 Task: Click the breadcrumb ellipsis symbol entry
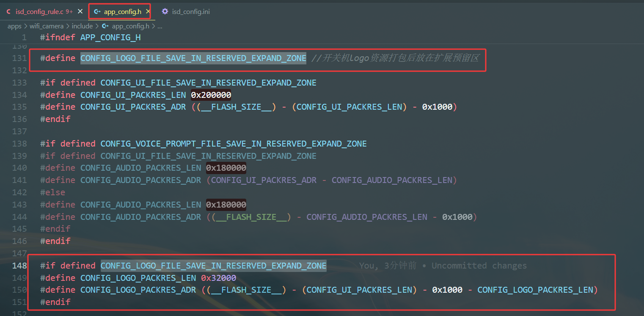pyautogui.click(x=160, y=26)
